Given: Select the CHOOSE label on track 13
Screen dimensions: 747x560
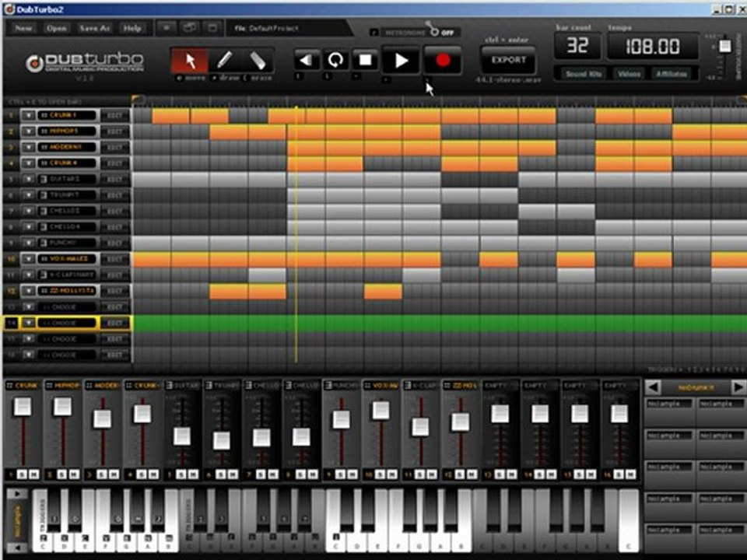Looking at the screenshot, I should point(67,306).
